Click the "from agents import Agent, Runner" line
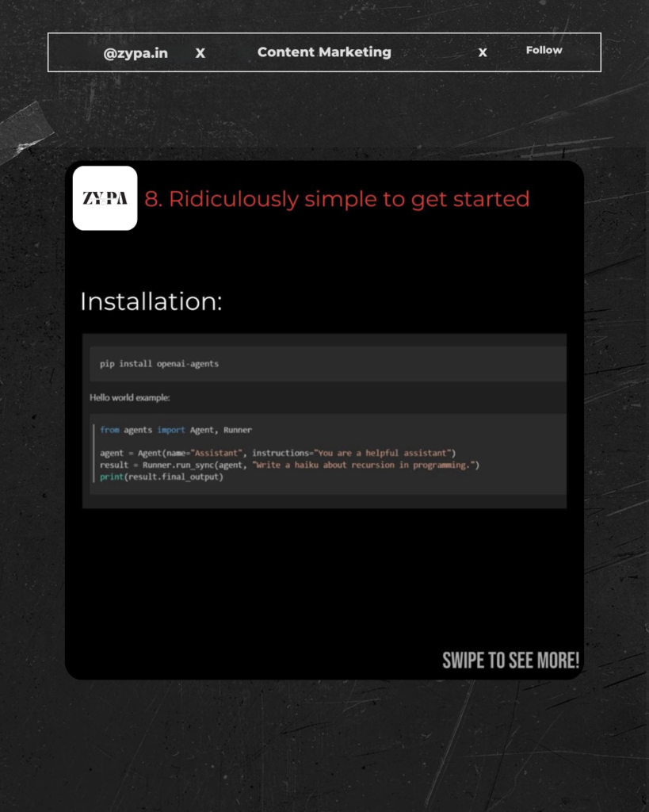The height and width of the screenshot is (812, 649). coord(176,430)
